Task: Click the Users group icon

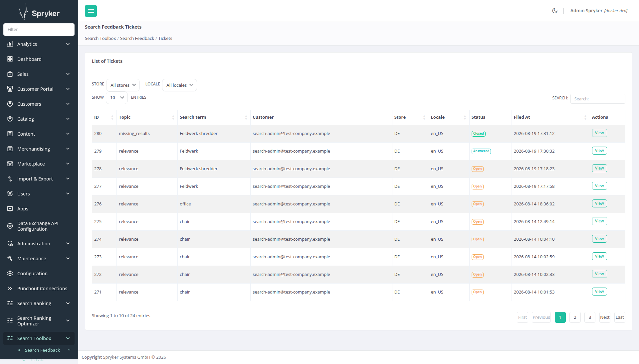Action: click(10, 193)
